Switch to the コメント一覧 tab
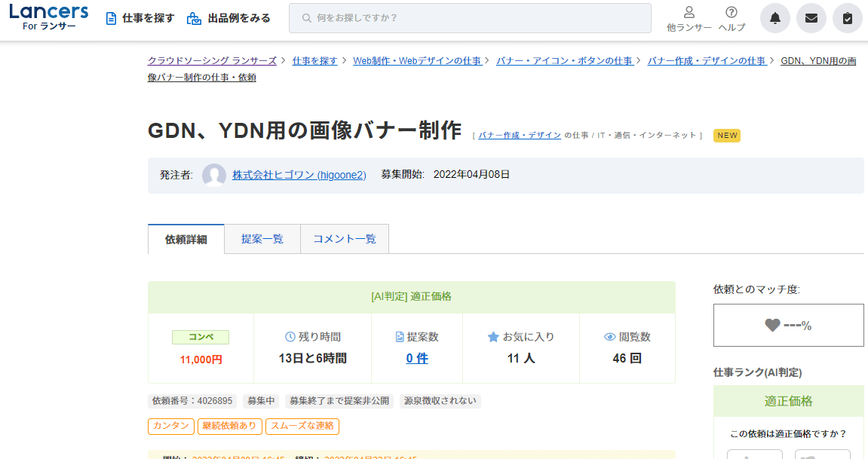868x459 pixels. [x=344, y=239]
